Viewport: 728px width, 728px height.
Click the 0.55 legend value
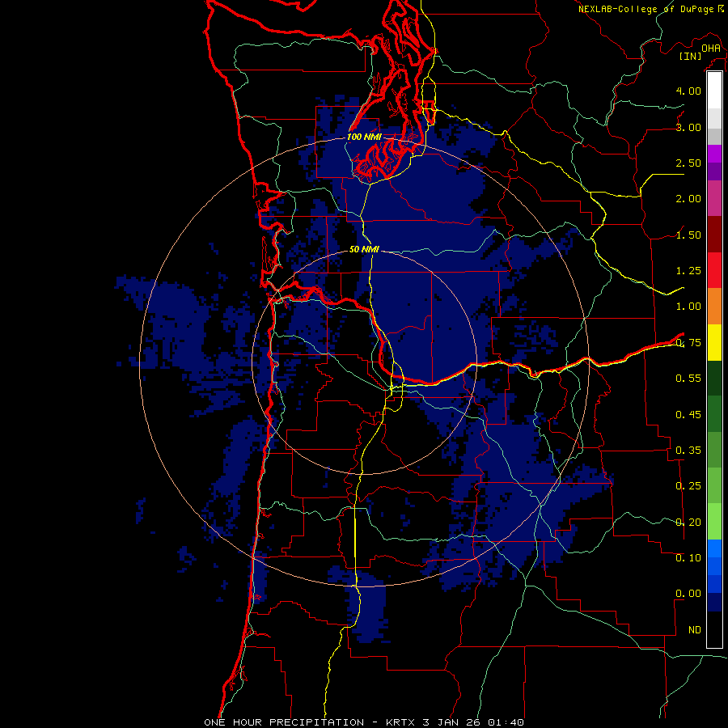688,379
